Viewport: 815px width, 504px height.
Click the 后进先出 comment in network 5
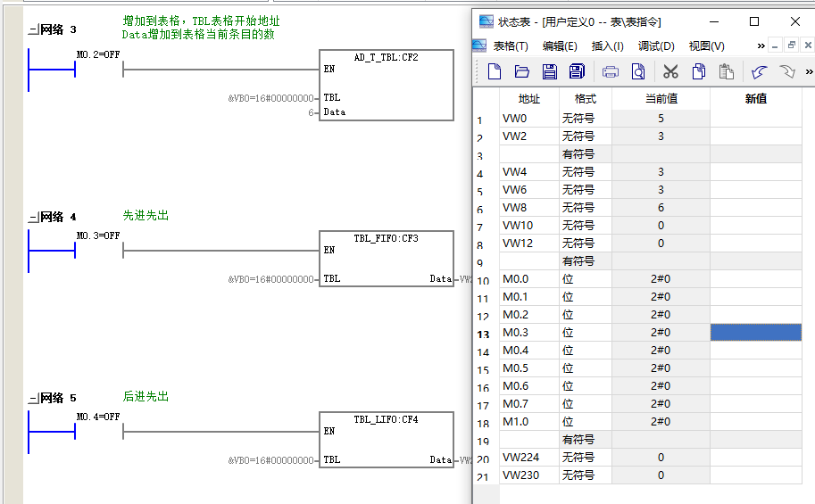tap(146, 396)
